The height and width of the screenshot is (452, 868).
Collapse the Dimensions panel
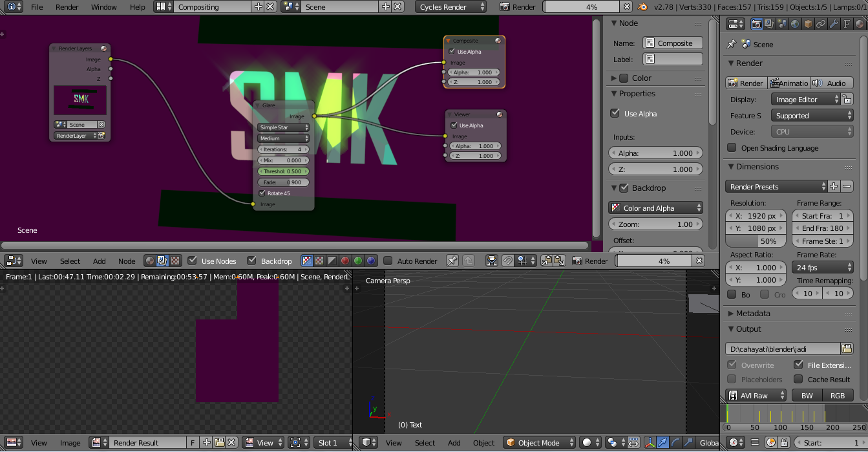tap(757, 167)
